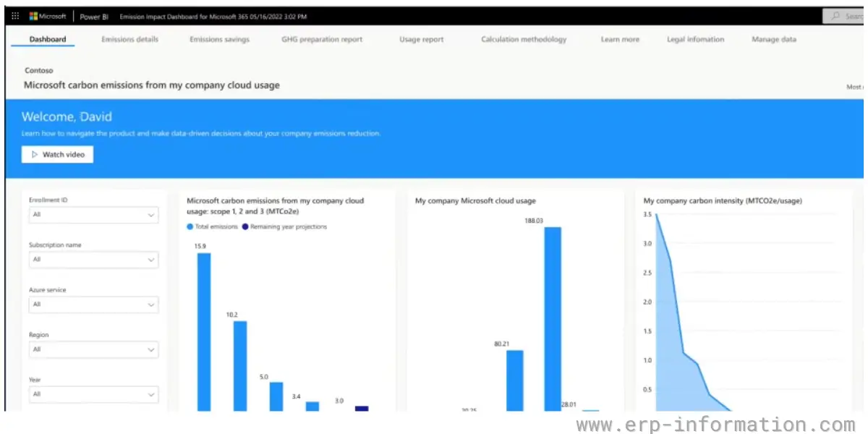Click the Remaining year projections legend swatch
Screen dimensions: 868x434
click(x=245, y=226)
